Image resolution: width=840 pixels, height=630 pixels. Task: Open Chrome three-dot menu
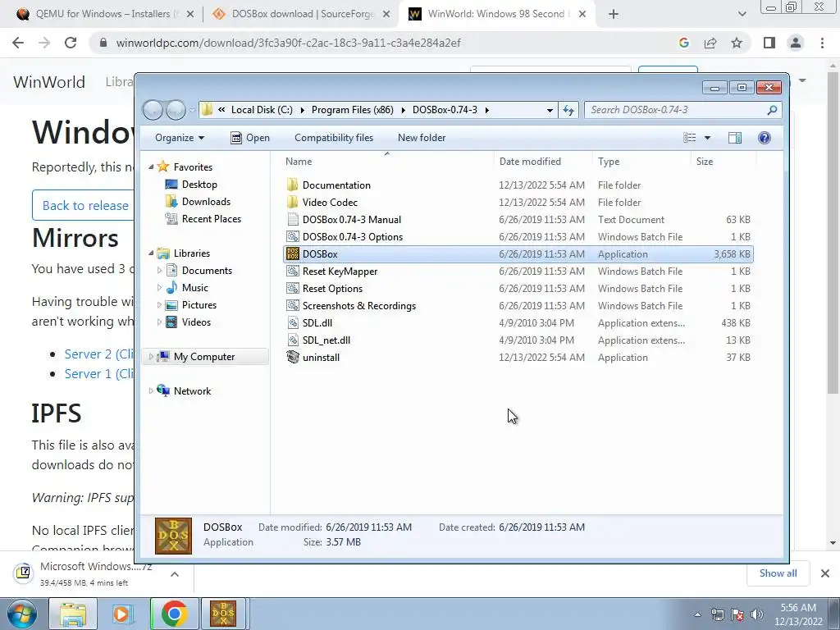pyautogui.click(x=822, y=43)
